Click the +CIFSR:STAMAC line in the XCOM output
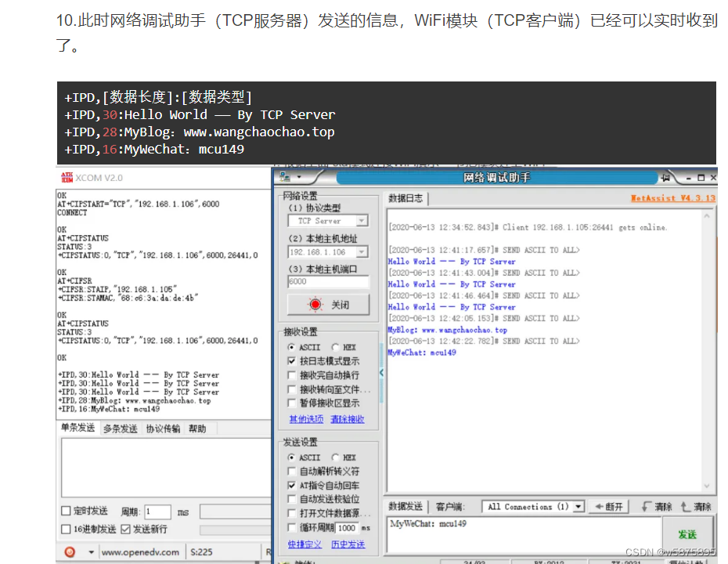This screenshot has height=564, width=728. coord(128,298)
